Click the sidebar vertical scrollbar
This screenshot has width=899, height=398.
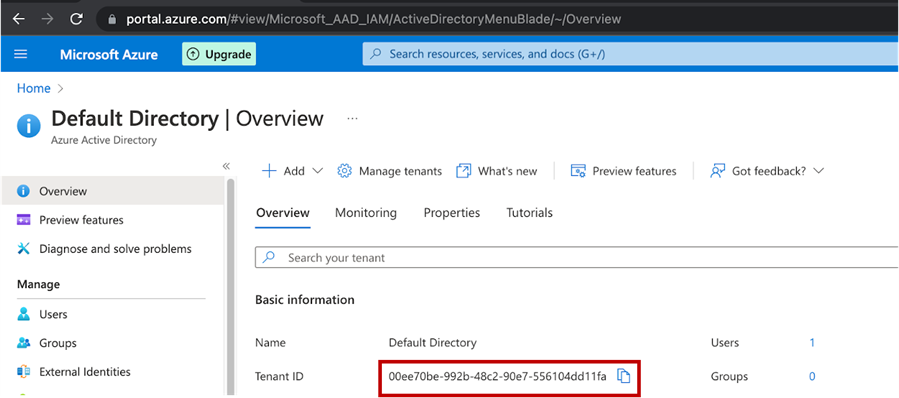point(231,287)
